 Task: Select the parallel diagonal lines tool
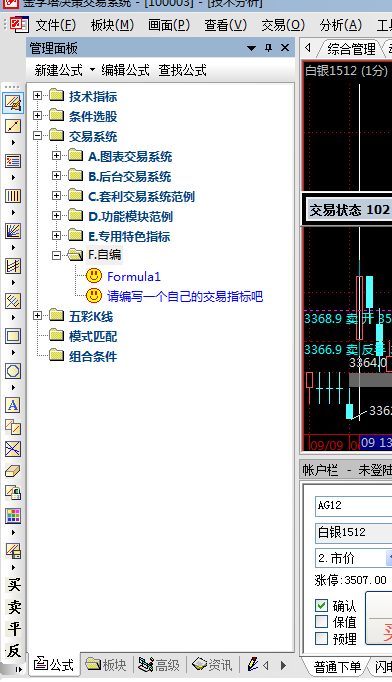[13, 301]
